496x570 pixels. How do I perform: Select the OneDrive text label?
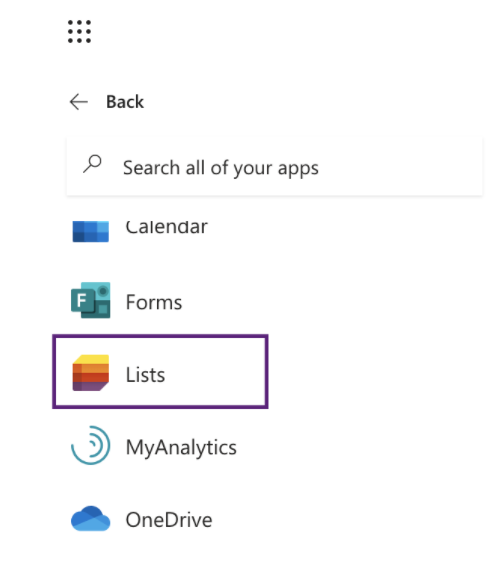(x=169, y=520)
